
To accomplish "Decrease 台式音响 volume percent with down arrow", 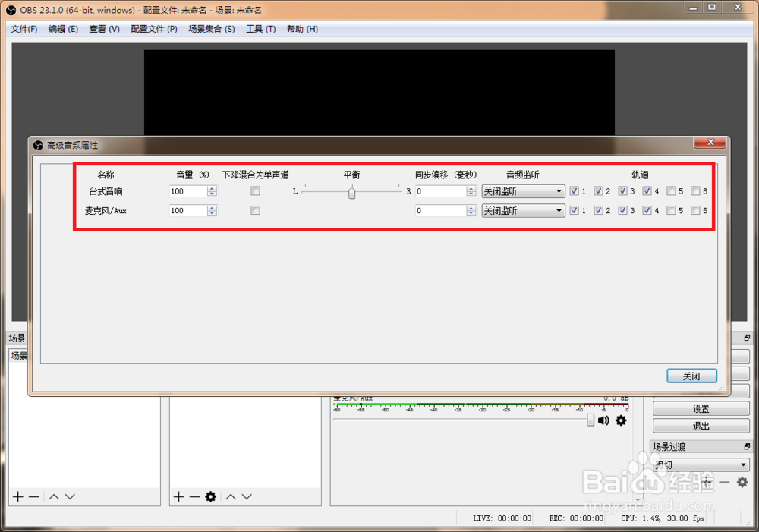I will [x=212, y=194].
